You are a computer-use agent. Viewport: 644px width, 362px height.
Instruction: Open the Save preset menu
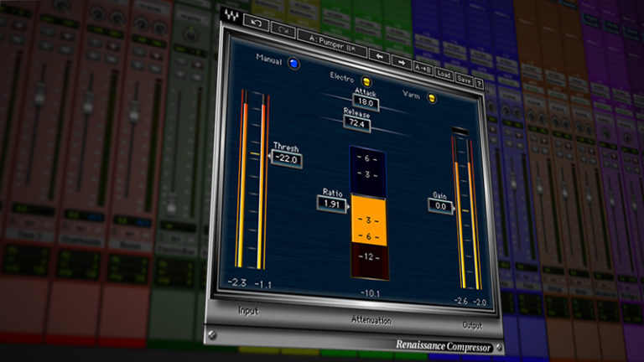coord(464,79)
